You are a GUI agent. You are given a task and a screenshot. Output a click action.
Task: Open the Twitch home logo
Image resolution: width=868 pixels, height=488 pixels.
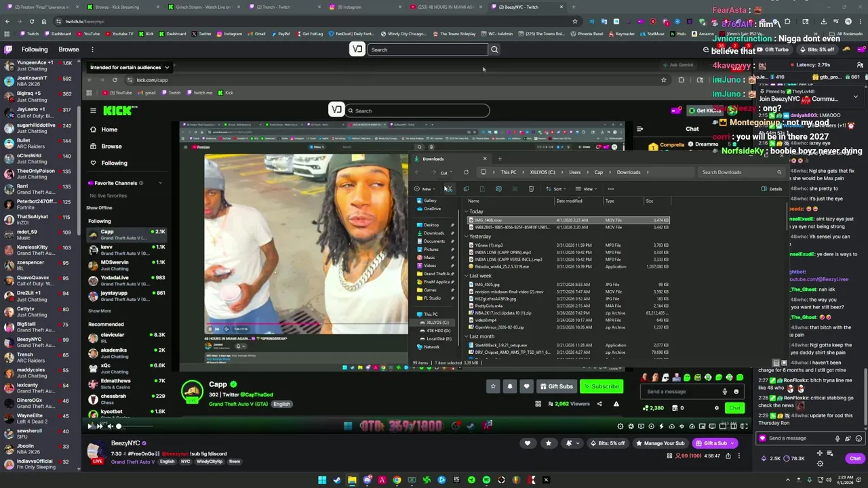[x=8, y=49]
